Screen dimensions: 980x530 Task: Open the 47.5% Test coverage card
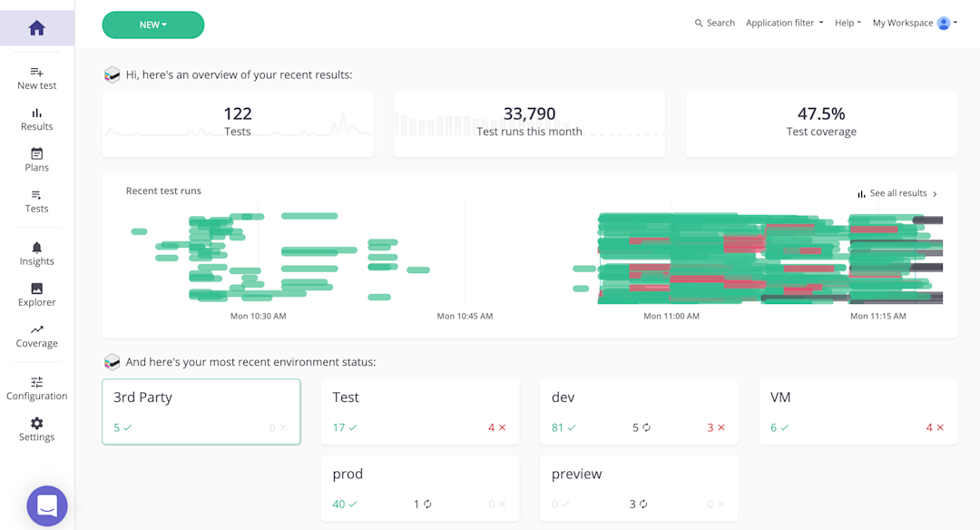click(x=821, y=124)
